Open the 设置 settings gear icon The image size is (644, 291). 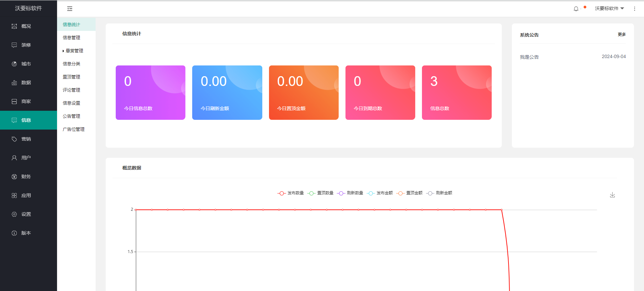coord(14,214)
